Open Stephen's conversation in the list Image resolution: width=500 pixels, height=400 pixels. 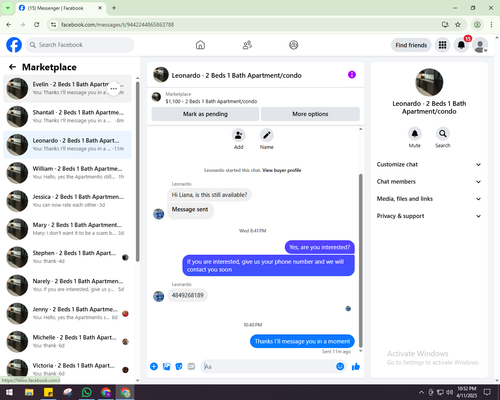[67, 257]
